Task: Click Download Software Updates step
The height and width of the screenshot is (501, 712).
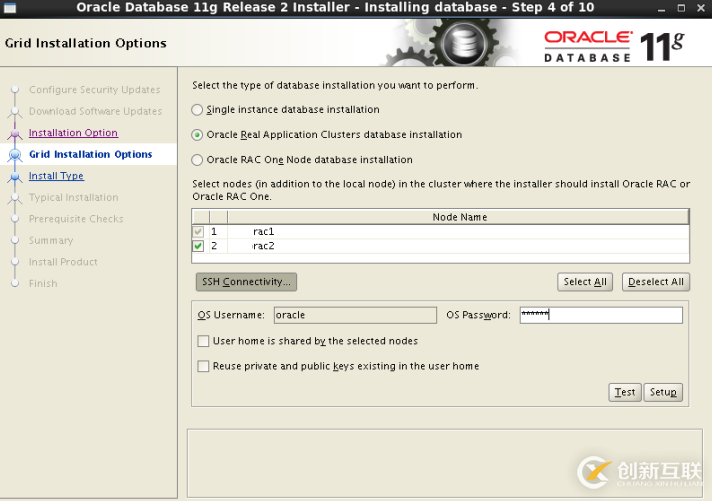Action: [95, 111]
